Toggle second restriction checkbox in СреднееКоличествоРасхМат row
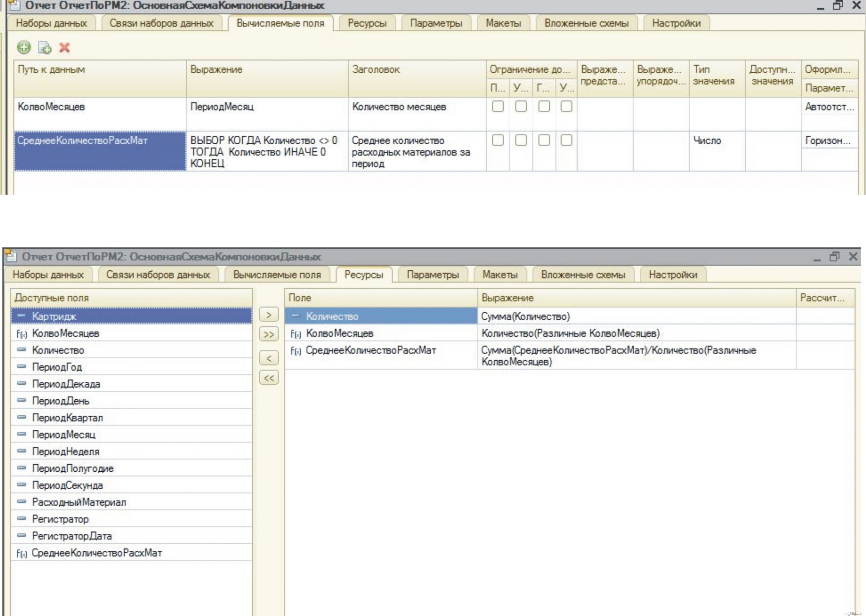This screenshot has width=866, height=616. point(521,140)
